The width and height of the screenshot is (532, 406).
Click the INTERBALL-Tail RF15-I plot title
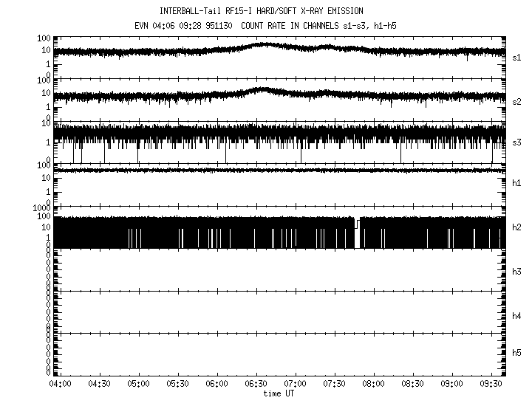261,11
